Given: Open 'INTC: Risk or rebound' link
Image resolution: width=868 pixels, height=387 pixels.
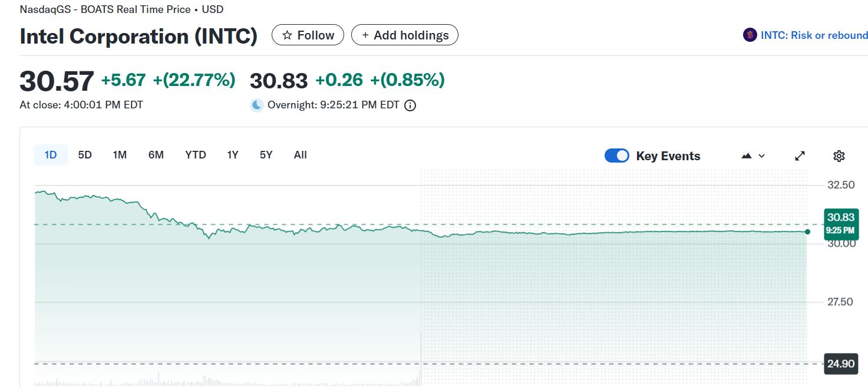Looking at the screenshot, I should (x=814, y=35).
